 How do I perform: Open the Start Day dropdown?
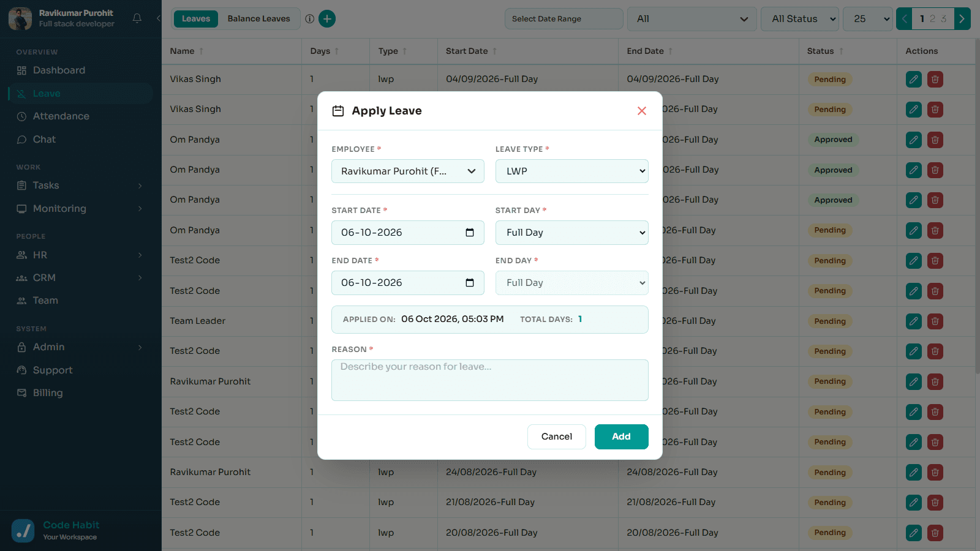click(572, 233)
